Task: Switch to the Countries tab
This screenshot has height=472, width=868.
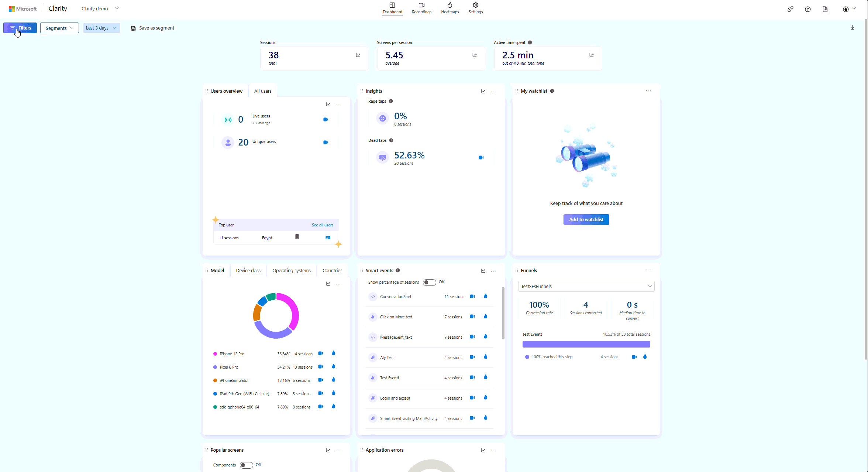Action: 332,271
